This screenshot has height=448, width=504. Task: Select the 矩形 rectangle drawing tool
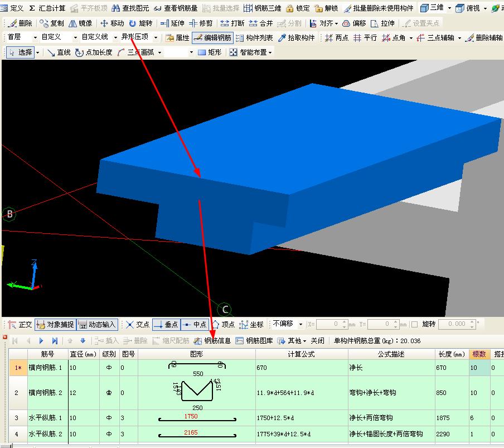point(210,52)
